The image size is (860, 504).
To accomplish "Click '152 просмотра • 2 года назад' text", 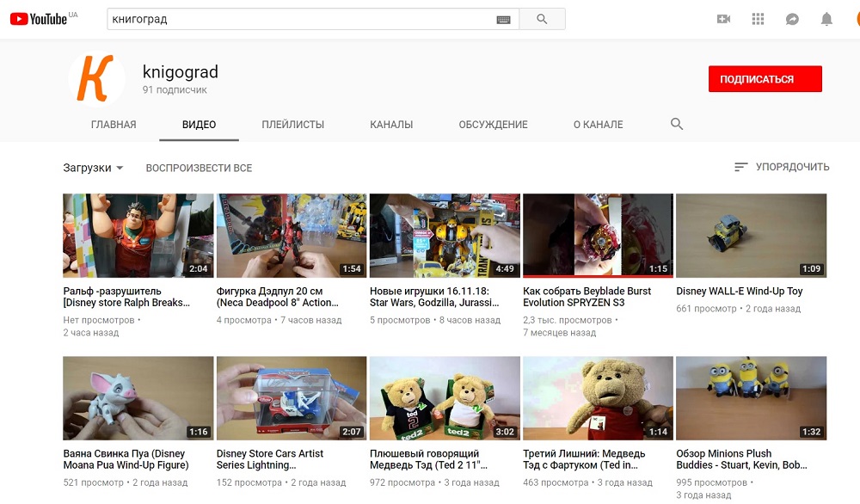I will (281, 482).
